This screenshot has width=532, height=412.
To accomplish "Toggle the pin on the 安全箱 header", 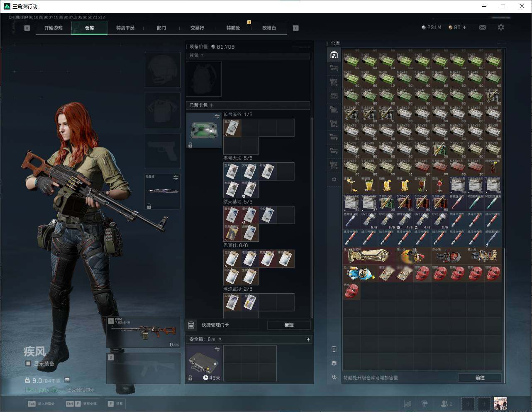I will pyautogui.click(x=308, y=339).
